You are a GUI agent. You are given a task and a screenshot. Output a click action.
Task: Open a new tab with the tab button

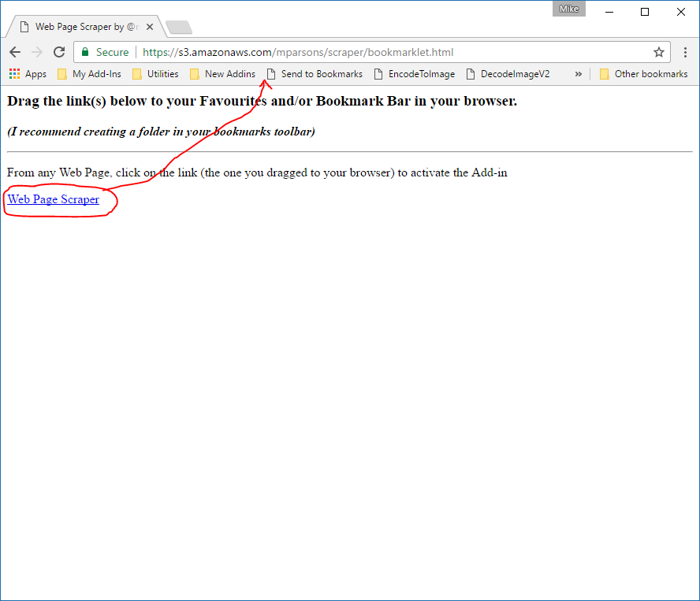click(x=179, y=28)
